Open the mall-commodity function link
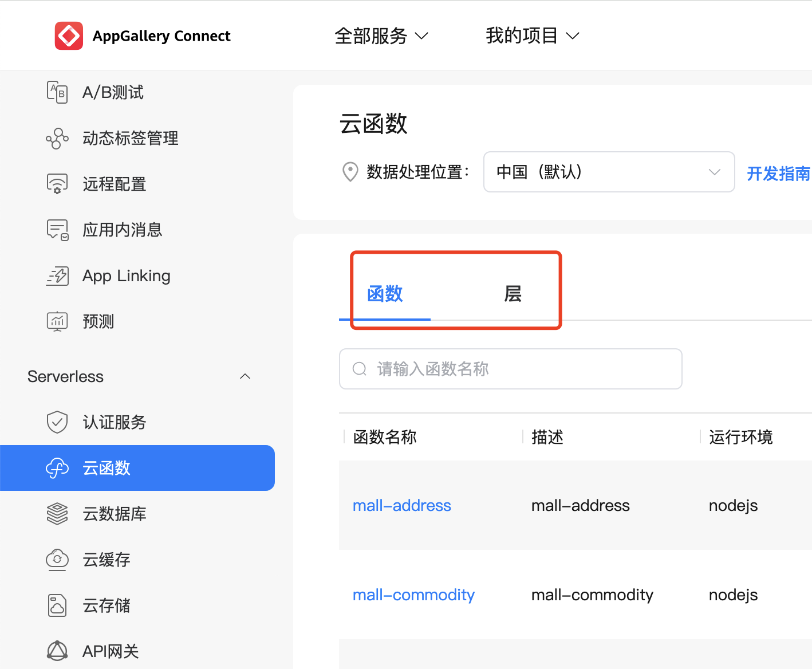 click(413, 595)
